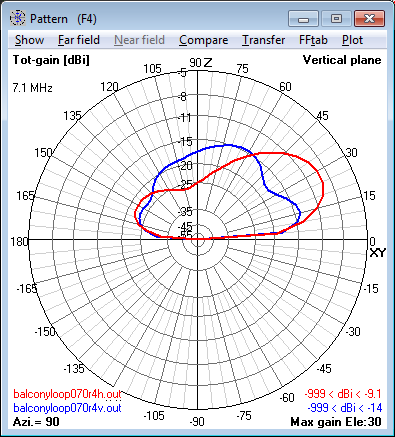Open the Transfer menu
This screenshot has height=437, width=395.
pos(263,40)
